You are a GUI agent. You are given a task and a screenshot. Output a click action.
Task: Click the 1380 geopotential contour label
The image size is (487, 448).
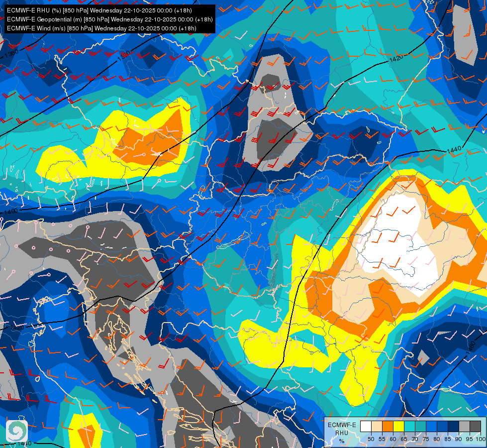(x=124, y=55)
